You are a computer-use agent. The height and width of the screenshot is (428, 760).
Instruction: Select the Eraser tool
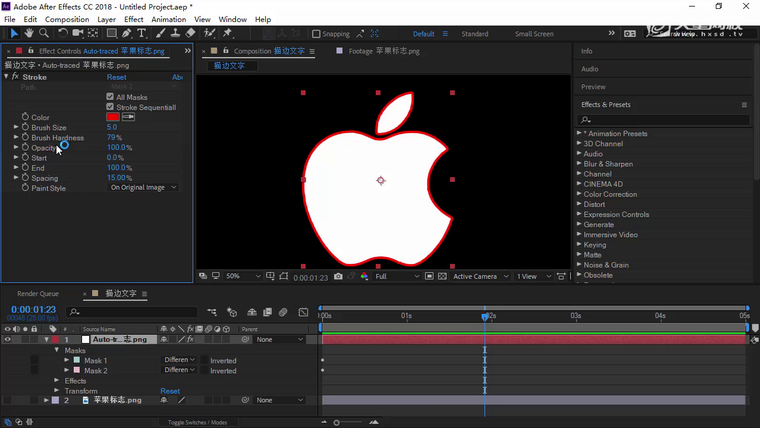[191, 33]
